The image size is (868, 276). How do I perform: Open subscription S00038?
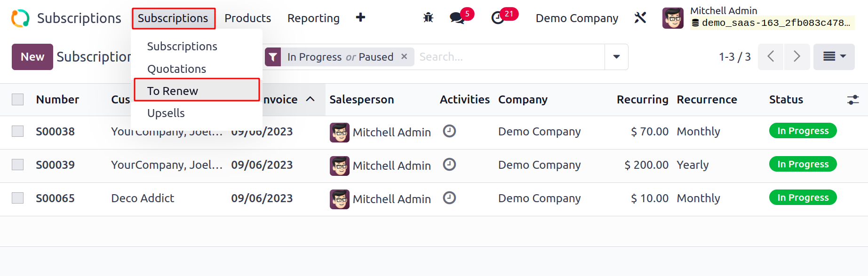point(55,132)
